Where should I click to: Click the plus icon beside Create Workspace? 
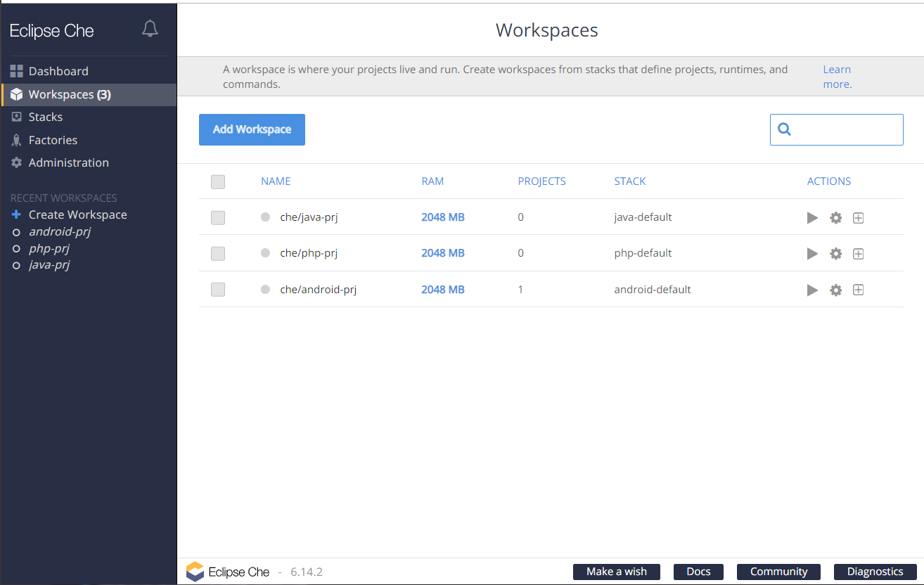click(x=17, y=214)
